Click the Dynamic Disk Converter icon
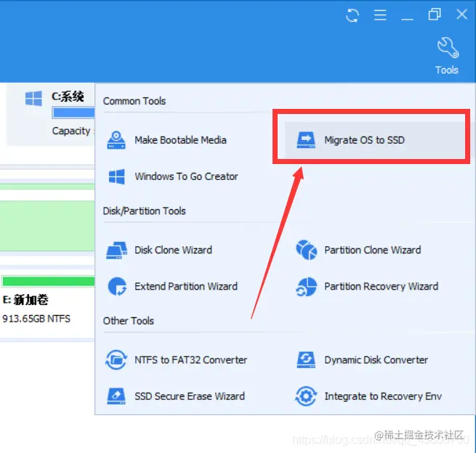Image resolution: width=476 pixels, height=453 pixels. point(306,360)
